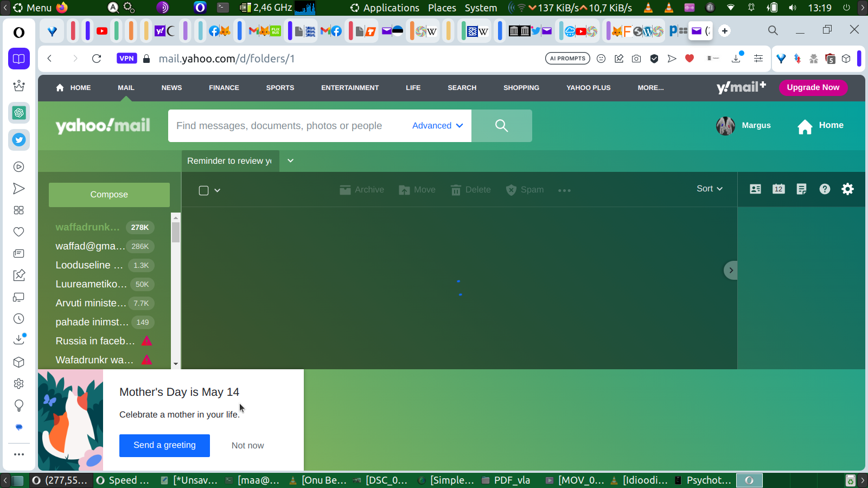
Task: Open Yahoo Mail settings gear
Action: coord(847,189)
